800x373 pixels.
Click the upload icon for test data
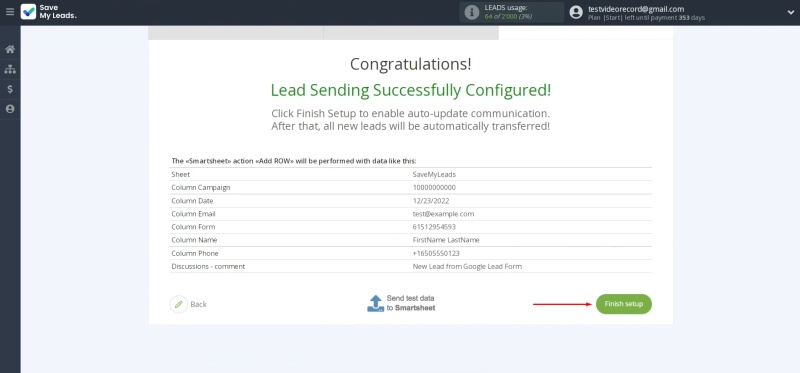pyautogui.click(x=375, y=303)
